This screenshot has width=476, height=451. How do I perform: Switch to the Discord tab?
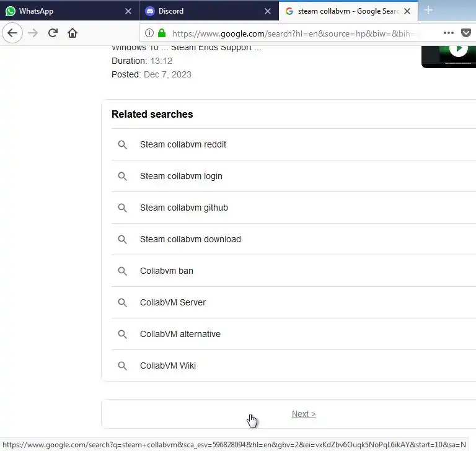pyautogui.click(x=209, y=11)
